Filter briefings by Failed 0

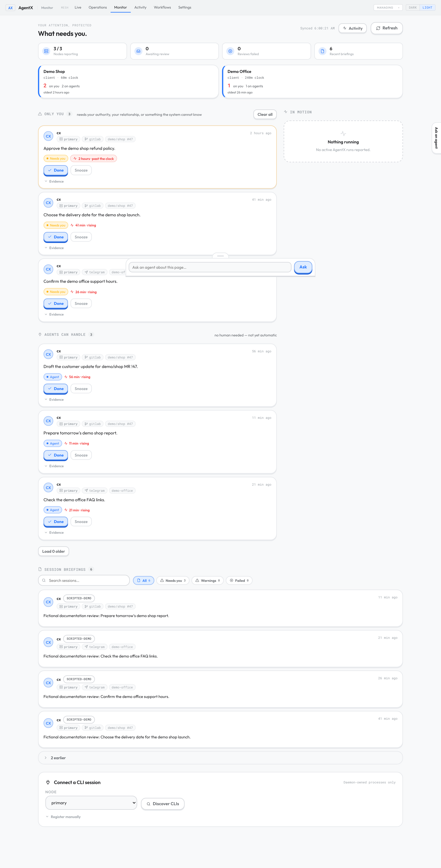(x=239, y=581)
